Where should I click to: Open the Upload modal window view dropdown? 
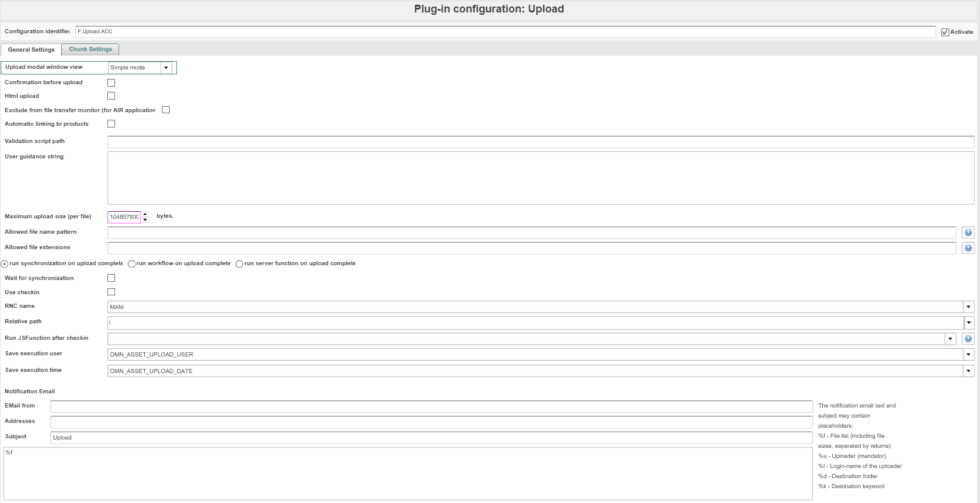[166, 68]
